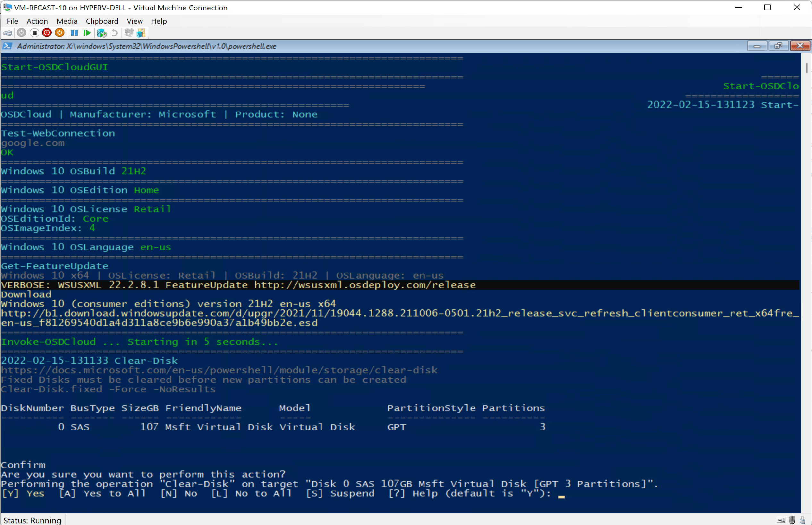
Task: Click the console scrollbar thumb
Action: (x=807, y=68)
